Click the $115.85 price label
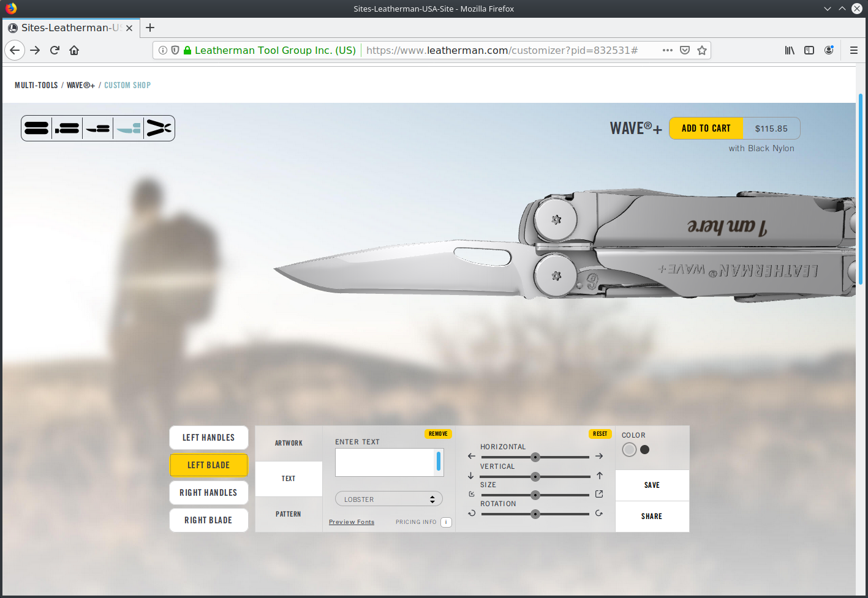The height and width of the screenshot is (598, 868). pos(771,129)
